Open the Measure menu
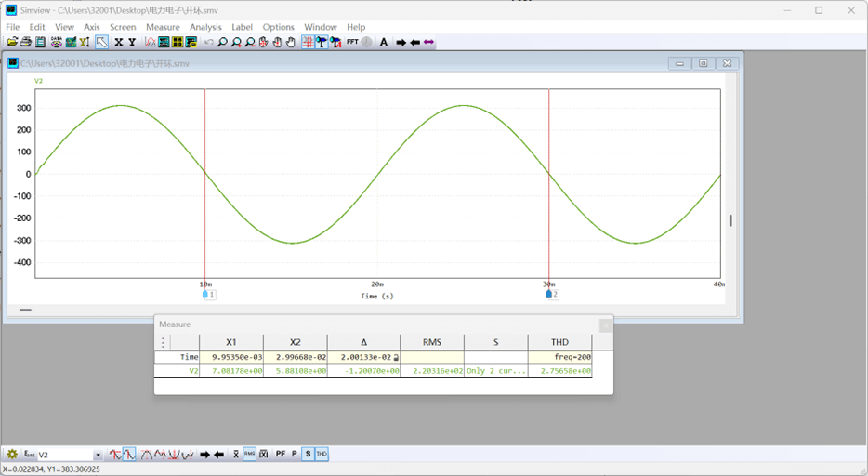 [x=163, y=27]
